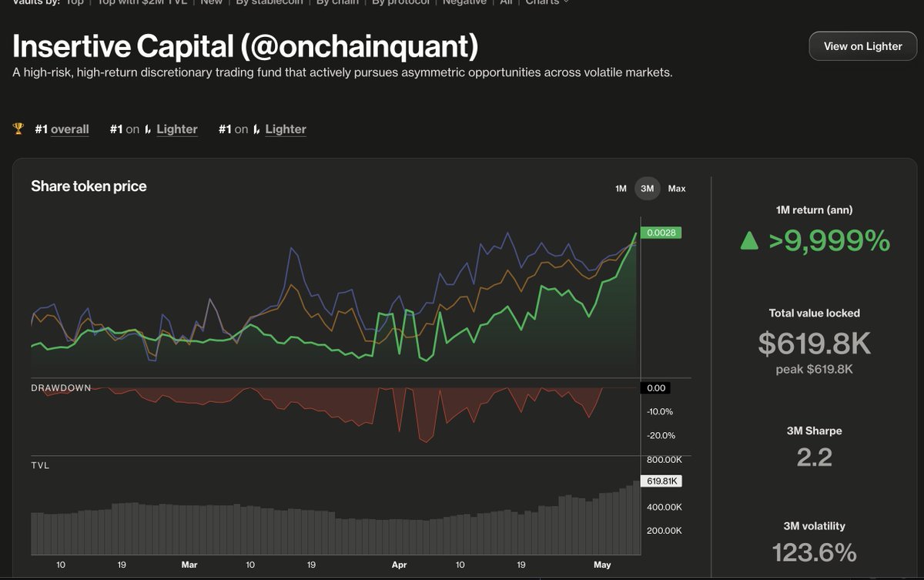Select the '$619.8K' TVL value
The width and height of the screenshot is (924, 580).
[x=814, y=344]
